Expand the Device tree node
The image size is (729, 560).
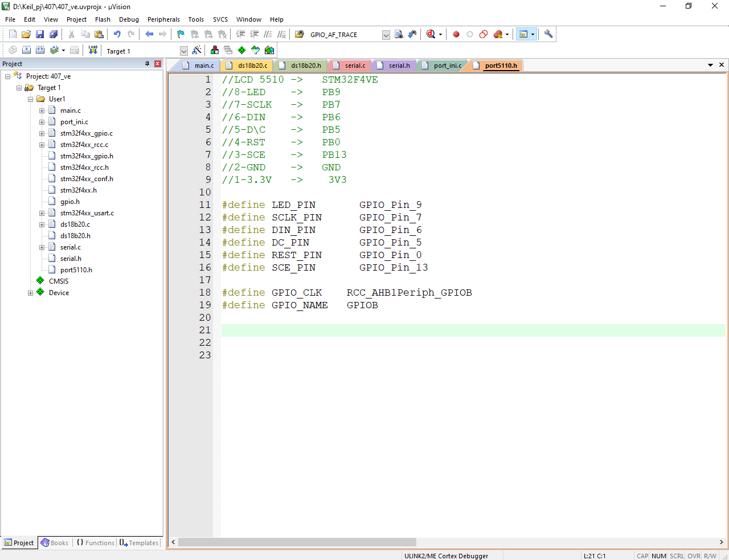click(30, 293)
